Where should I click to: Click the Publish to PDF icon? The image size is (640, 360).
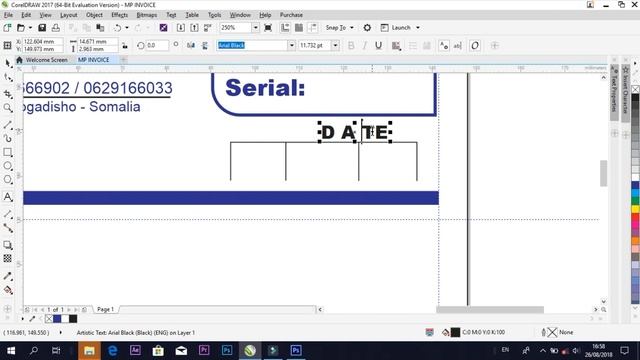[x=208, y=28]
